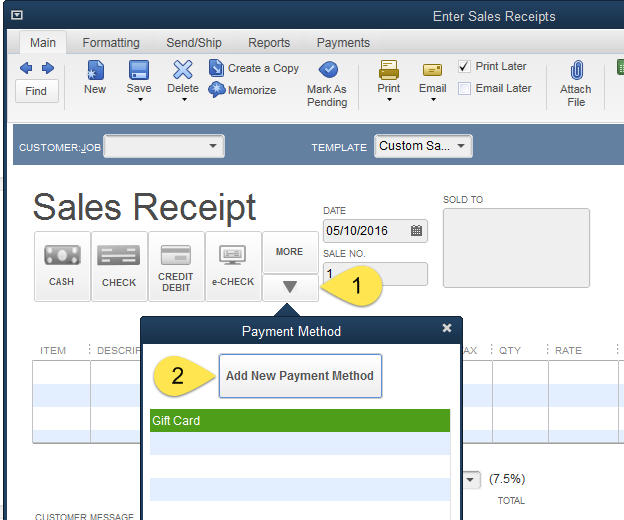
Task: Go to previous receipt with left arrow
Action: point(26,68)
